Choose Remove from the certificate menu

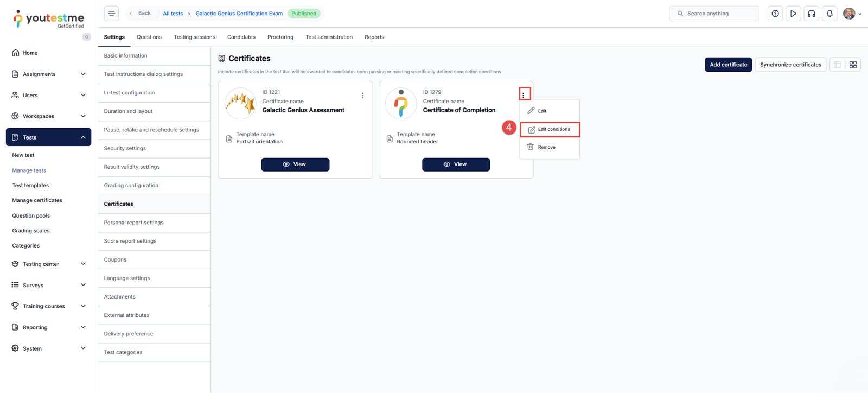[x=546, y=148]
